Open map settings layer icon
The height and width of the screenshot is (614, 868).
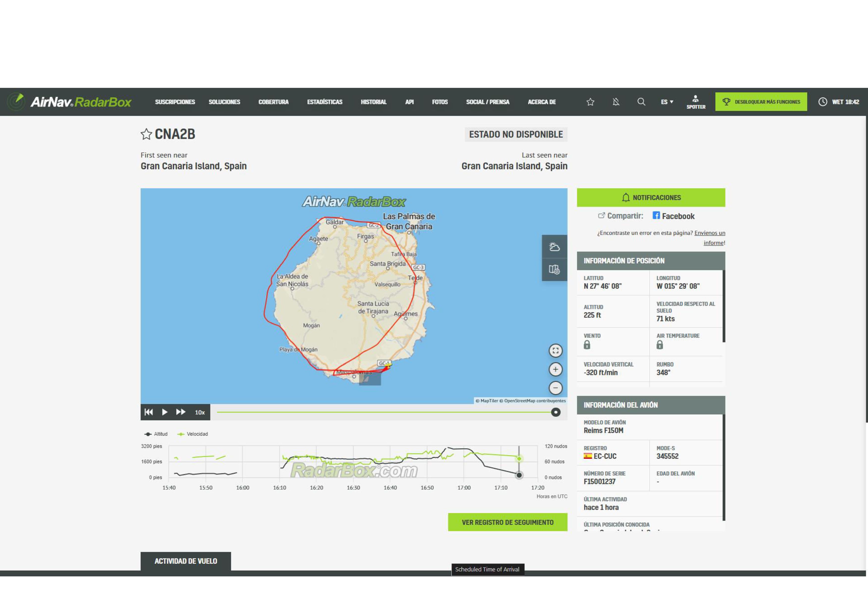tap(554, 270)
